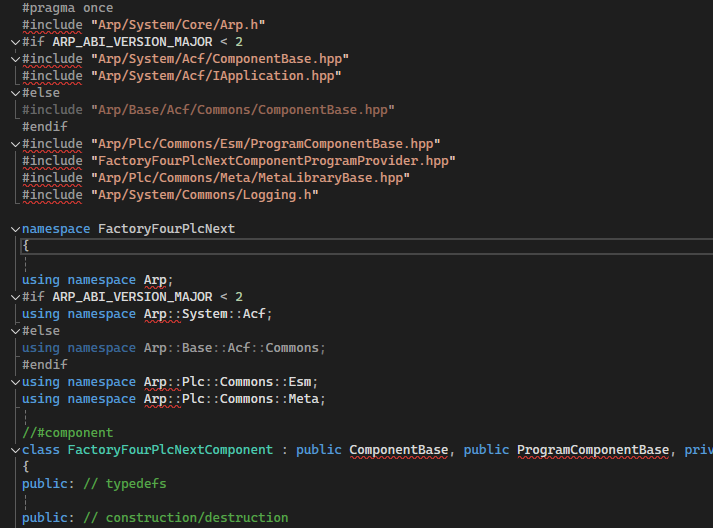713x528 pixels.
Task: Collapse the FactoryFourPlcNextComponent class definition
Action: [13, 450]
